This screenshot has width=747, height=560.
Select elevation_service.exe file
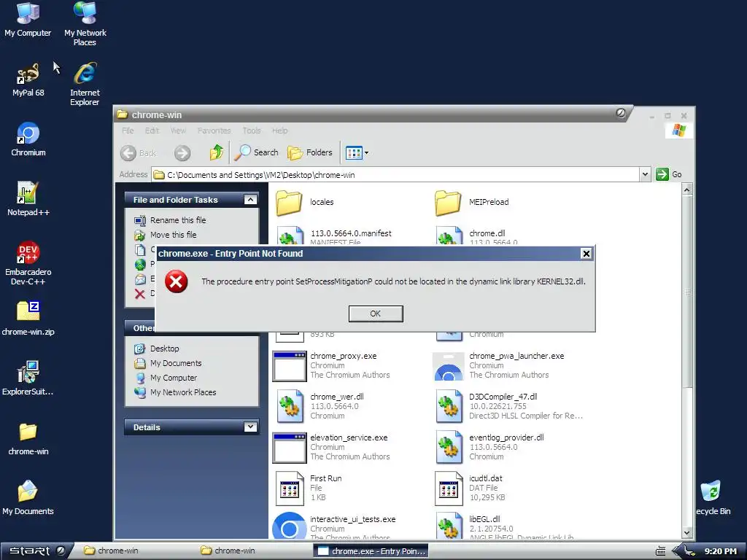click(332, 447)
